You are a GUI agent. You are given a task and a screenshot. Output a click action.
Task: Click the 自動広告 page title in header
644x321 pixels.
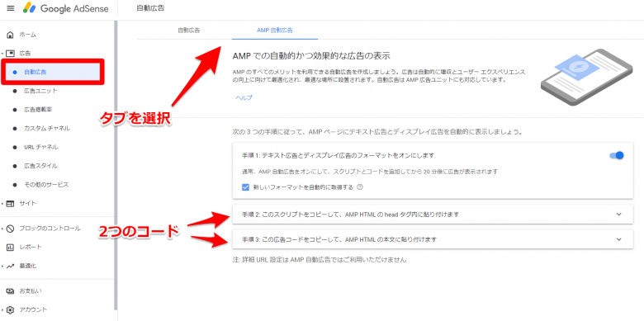[150, 8]
